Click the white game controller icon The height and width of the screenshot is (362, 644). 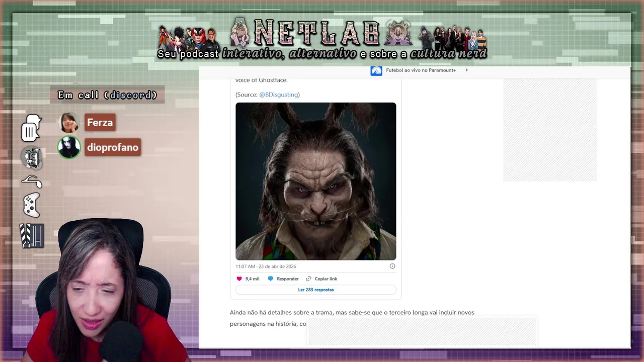coord(31,205)
